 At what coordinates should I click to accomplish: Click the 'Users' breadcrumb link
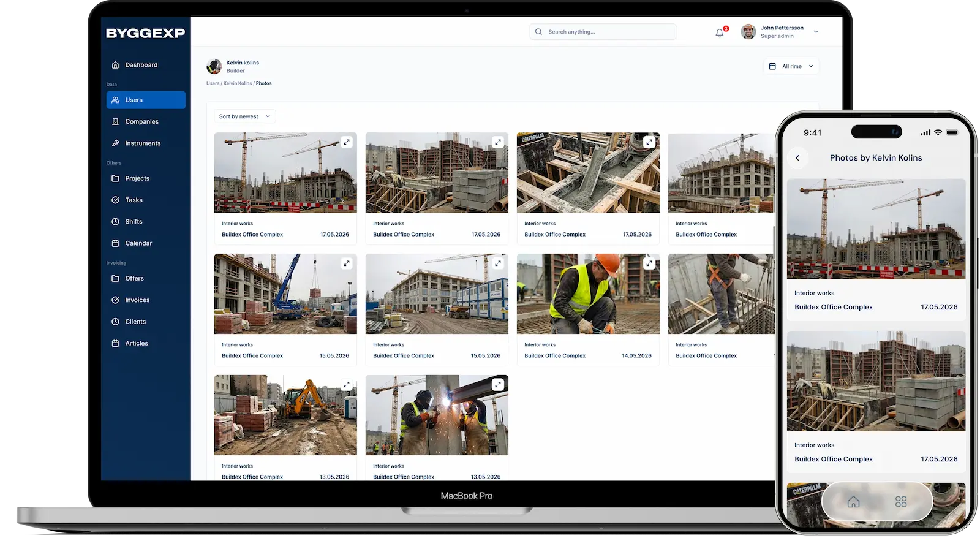(x=213, y=83)
